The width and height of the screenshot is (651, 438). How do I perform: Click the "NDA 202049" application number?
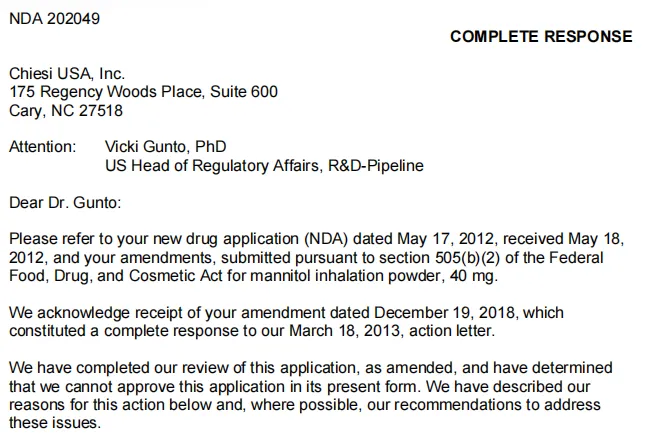click(54, 18)
